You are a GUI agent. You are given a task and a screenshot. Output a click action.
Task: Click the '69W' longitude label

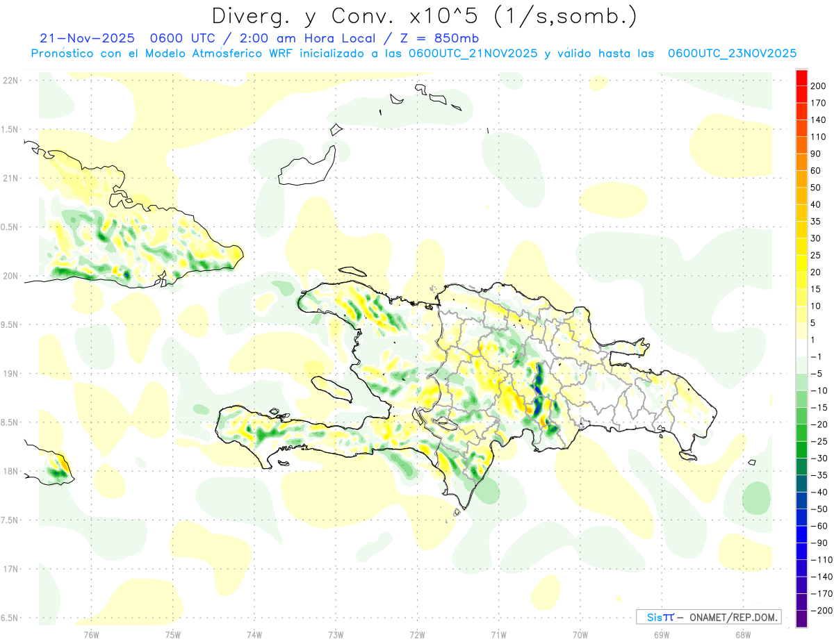point(662,634)
